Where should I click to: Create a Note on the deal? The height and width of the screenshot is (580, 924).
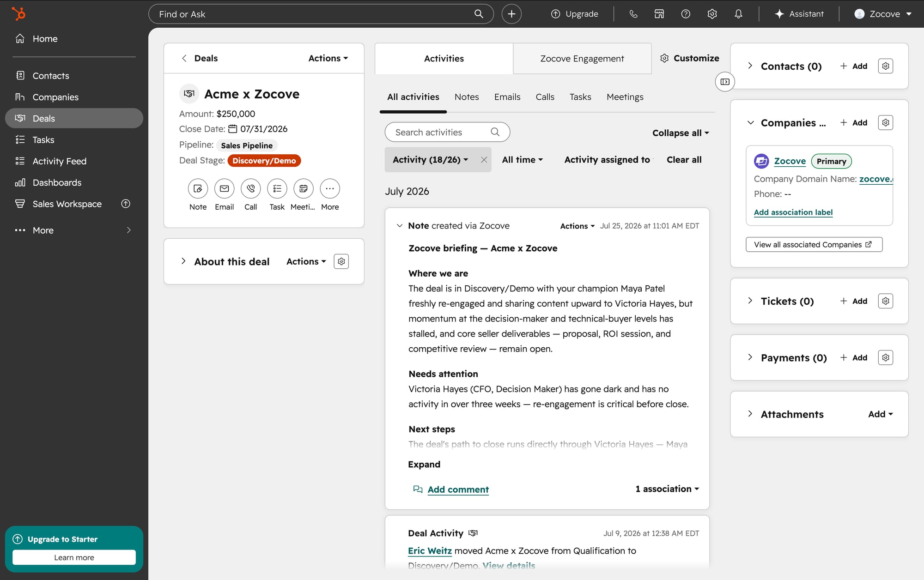198,188
